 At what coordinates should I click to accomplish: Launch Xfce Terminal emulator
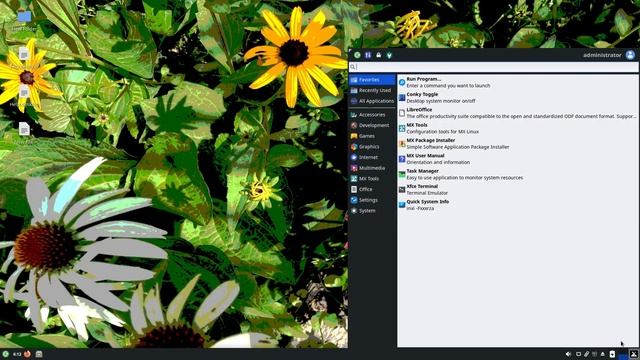point(518,189)
